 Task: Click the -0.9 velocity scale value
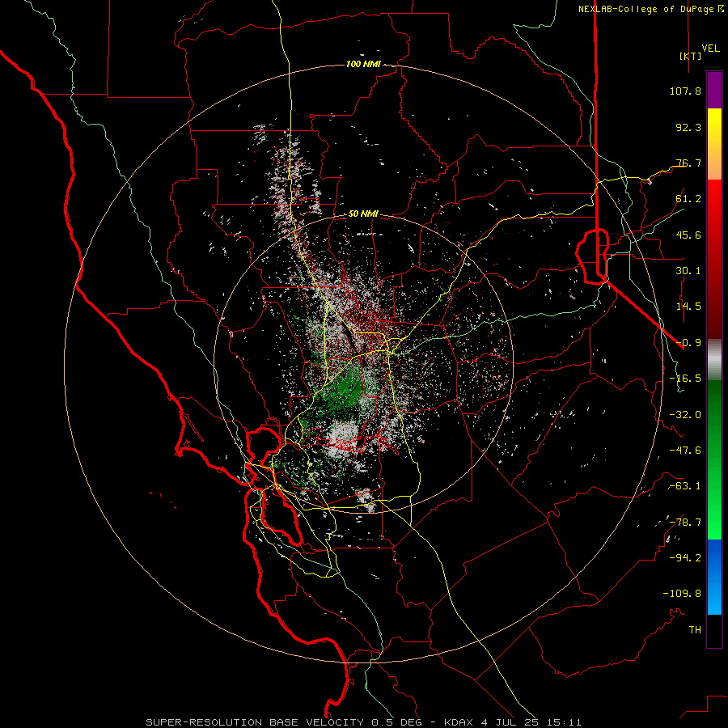click(x=688, y=343)
